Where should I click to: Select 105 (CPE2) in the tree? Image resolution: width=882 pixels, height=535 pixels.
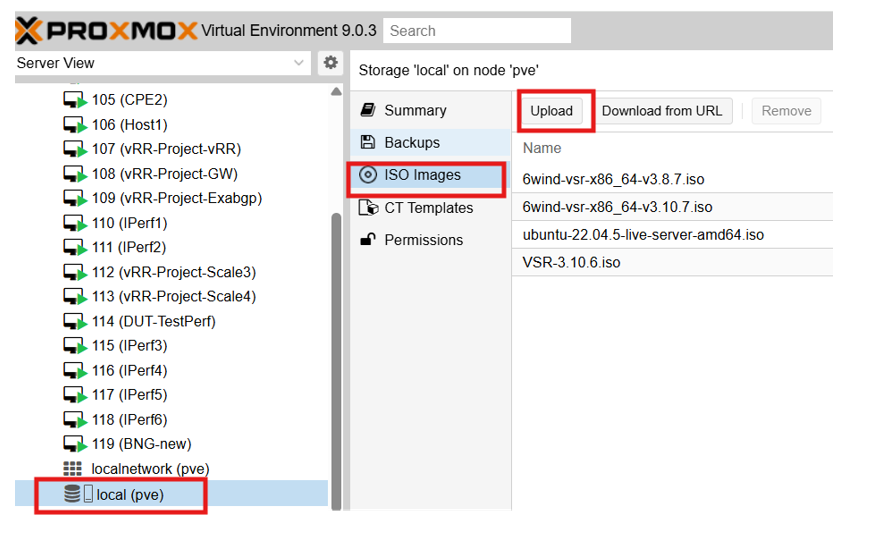(130, 100)
